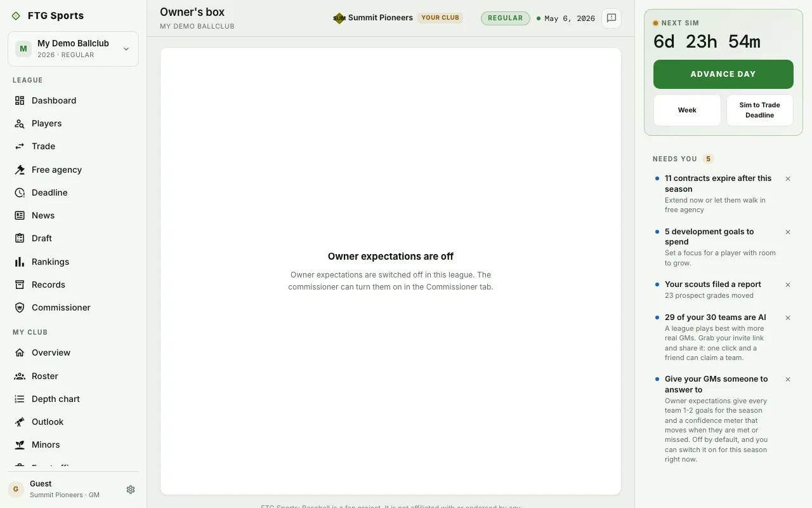Click the Depth chart list icon

(20, 399)
